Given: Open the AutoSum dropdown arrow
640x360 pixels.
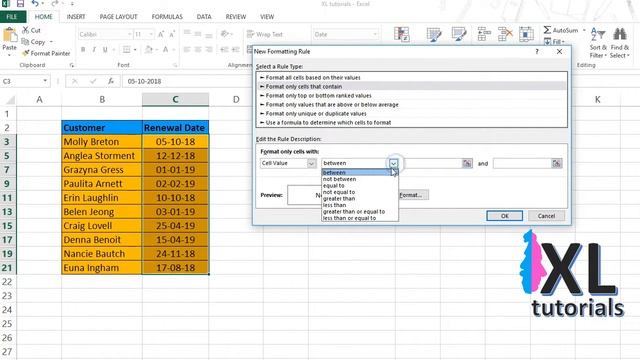Looking at the screenshot, I should 584,30.
